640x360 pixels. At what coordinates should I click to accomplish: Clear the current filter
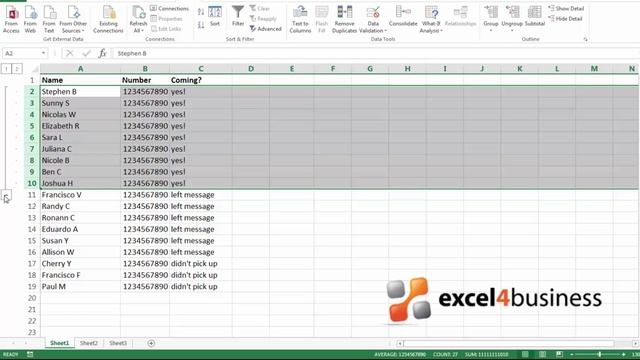[260, 8]
